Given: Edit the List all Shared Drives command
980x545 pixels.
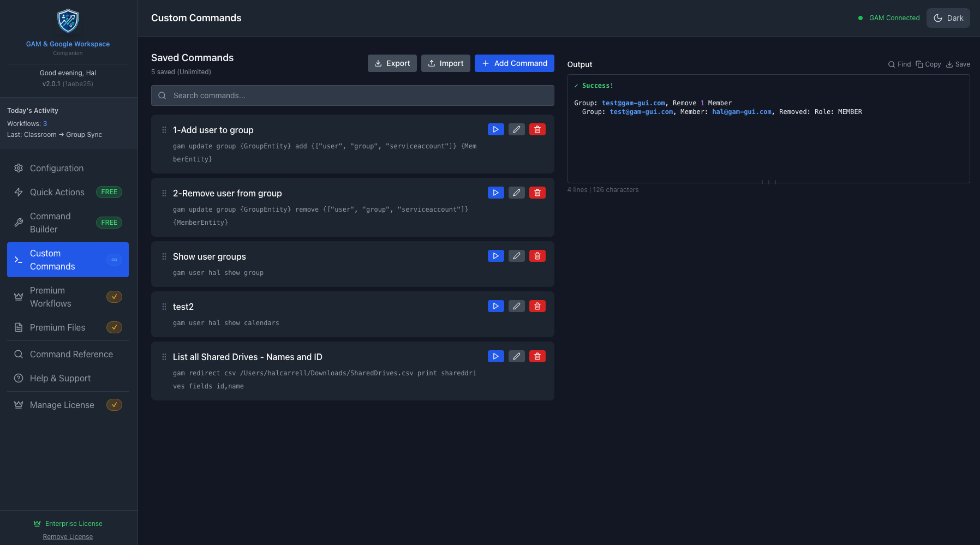Looking at the screenshot, I should pos(516,356).
